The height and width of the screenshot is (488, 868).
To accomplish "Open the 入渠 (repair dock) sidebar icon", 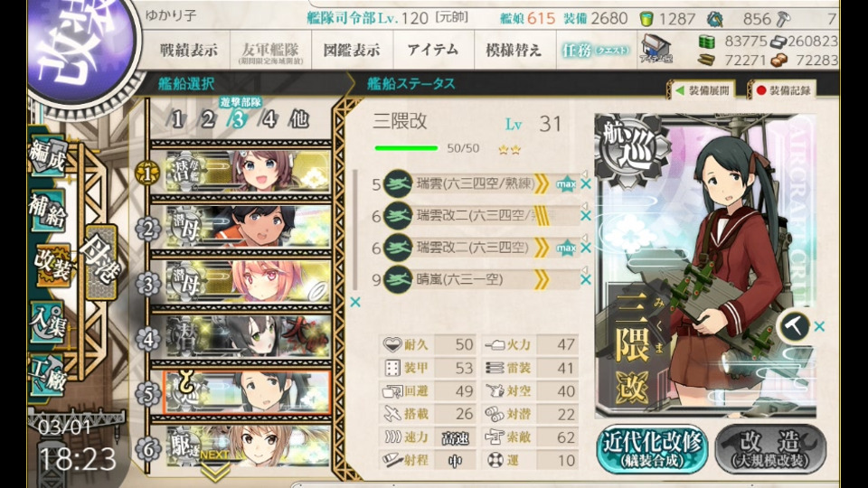I will pos(49,323).
